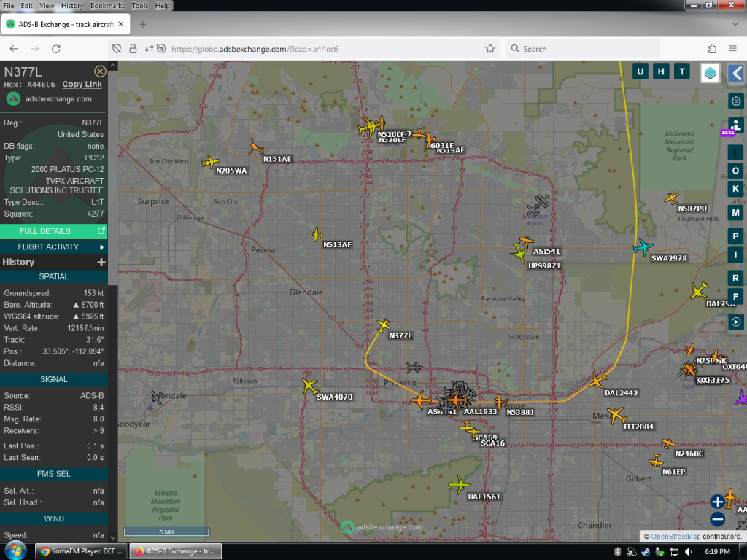
Task: Open the History menu
Action: click(x=72, y=6)
